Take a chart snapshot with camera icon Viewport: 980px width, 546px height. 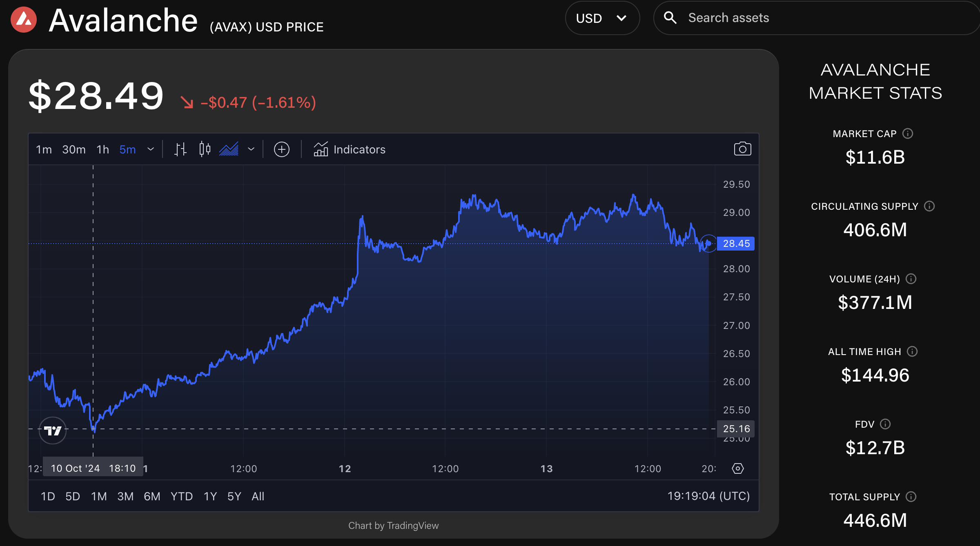(742, 149)
